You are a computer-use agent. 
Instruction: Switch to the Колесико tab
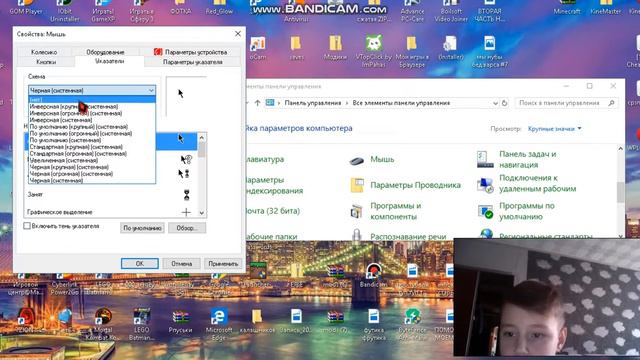tap(44, 52)
